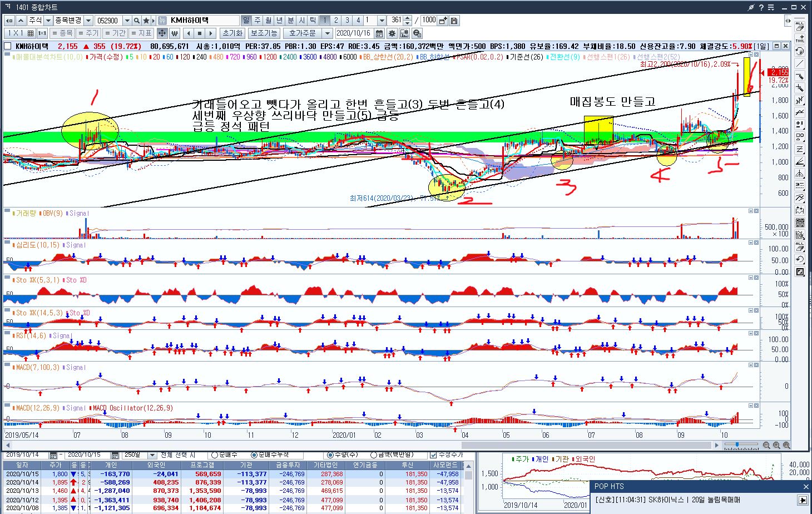This screenshot has width=812, height=514.
Task: Switch to the weekly 주 period tab
Action: point(258,21)
